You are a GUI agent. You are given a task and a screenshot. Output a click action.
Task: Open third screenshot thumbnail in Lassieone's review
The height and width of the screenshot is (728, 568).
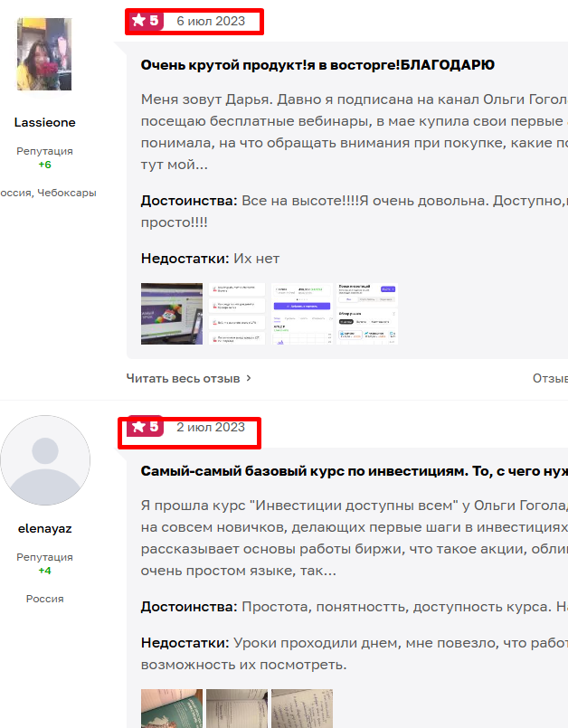click(x=302, y=314)
